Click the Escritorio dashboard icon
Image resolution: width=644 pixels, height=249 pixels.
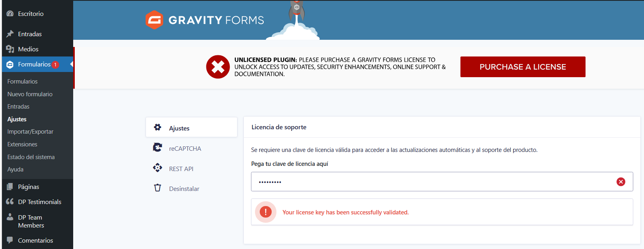[x=10, y=14]
